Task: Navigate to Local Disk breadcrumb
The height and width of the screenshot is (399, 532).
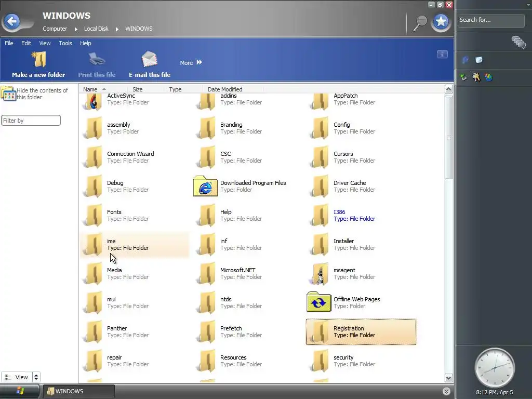Action: coord(96,29)
